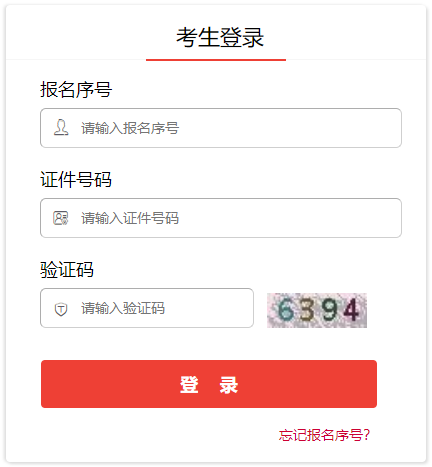Click the shield icon in 验证码 field
The width and height of the screenshot is (432, 467).
point(61,309)
